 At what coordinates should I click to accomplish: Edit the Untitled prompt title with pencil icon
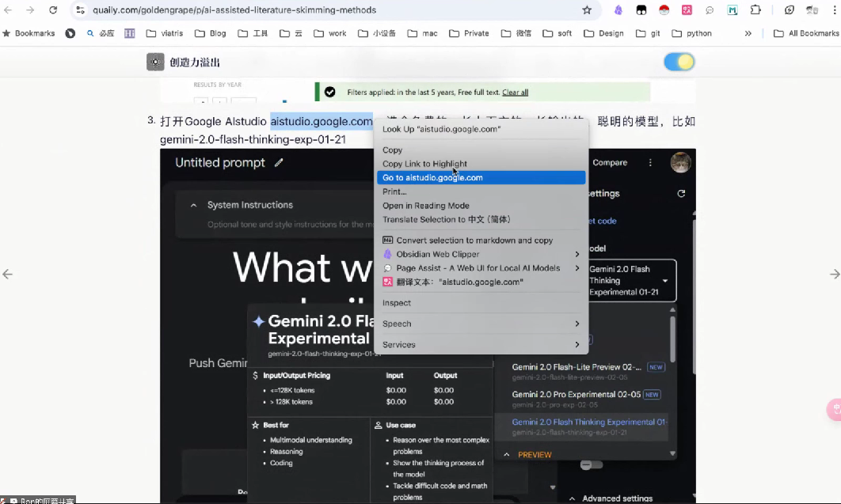click(x=279, y=162)
